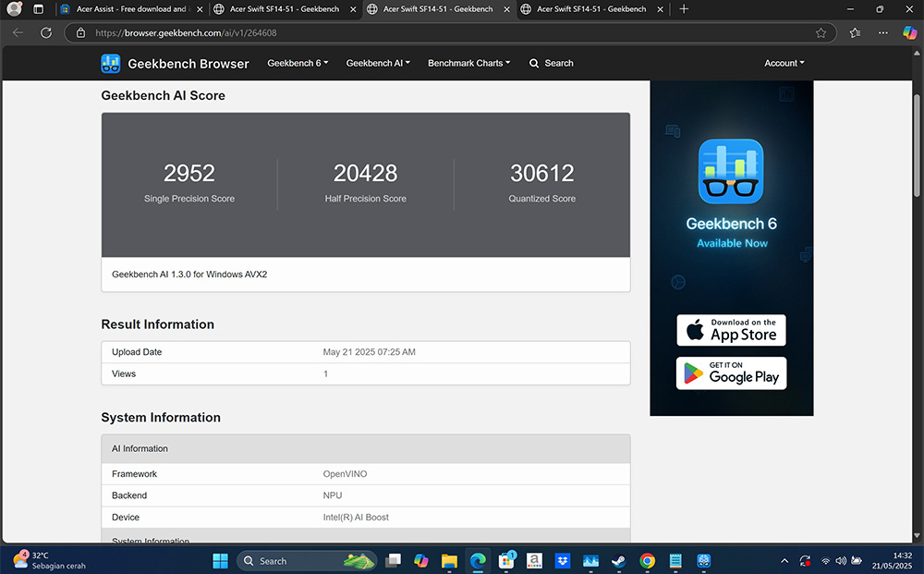Viewport: 924px width, 574px height.
Task: Click the scrollbar down arrow
Action: coord(917,535)
